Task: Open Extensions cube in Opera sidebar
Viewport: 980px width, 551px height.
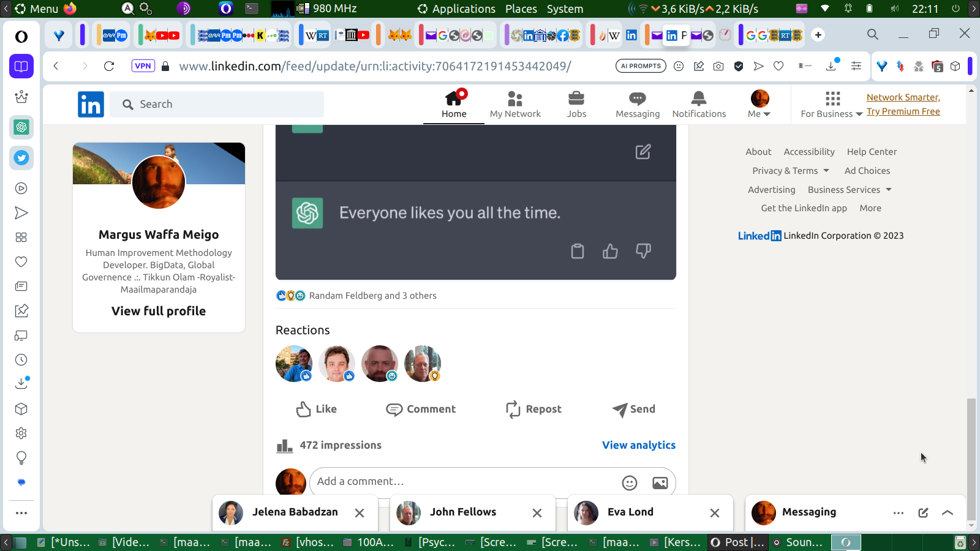Action: point(21,409)
